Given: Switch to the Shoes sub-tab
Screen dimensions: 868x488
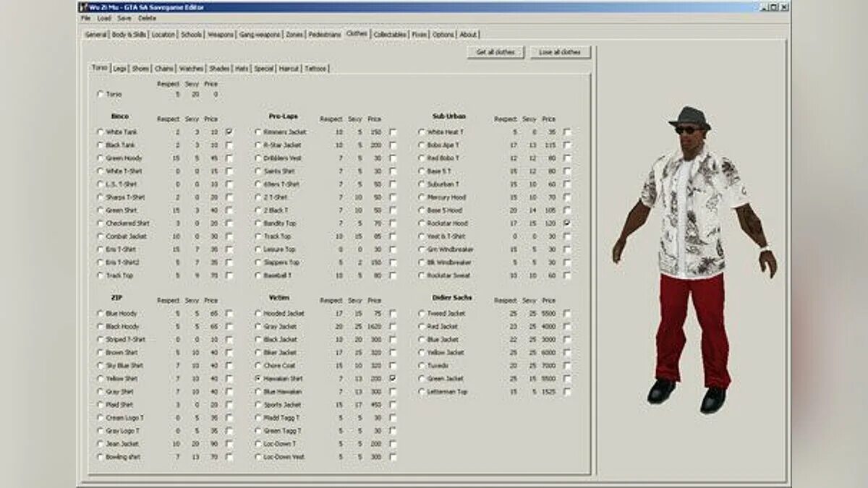Looking at the screenshot, I should click(140, 69).
